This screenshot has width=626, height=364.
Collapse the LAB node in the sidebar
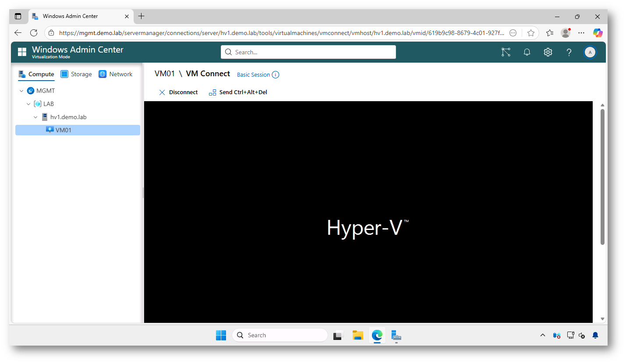(x=28, y=104)
